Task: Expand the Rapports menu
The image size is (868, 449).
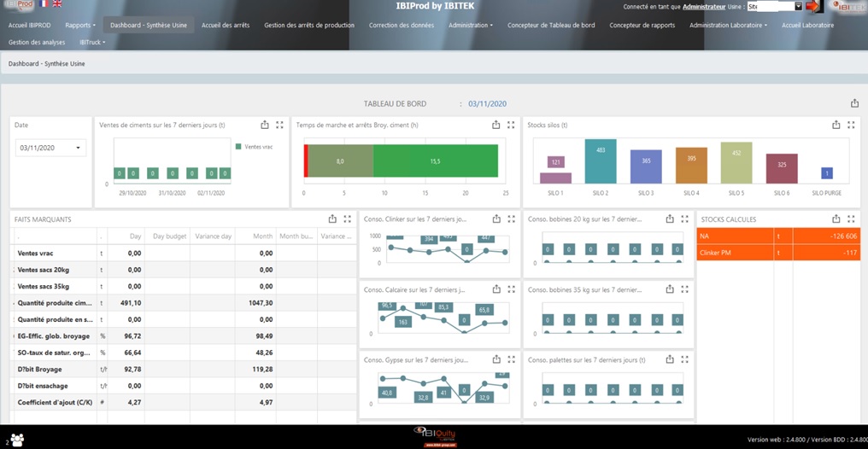Action: pos(80,25)
